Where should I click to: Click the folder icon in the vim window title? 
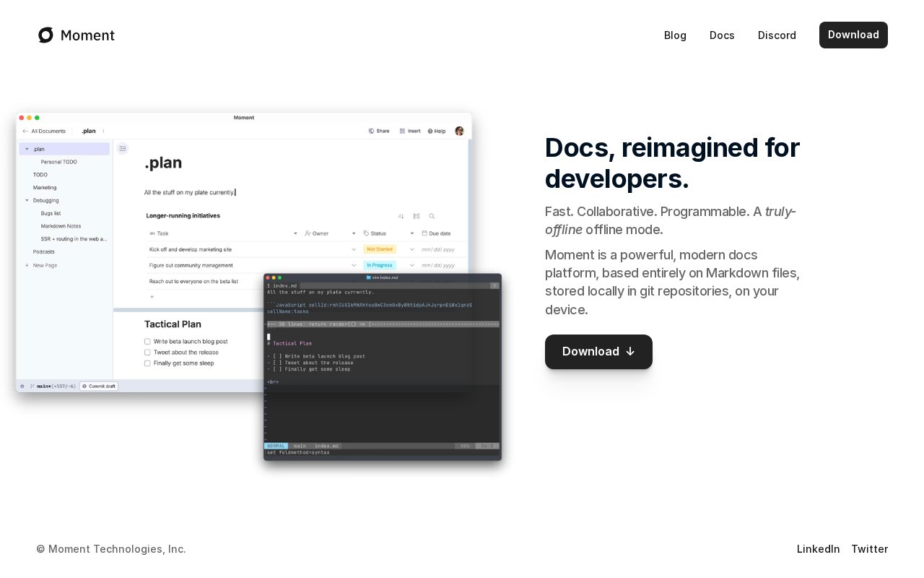point(369,277)
